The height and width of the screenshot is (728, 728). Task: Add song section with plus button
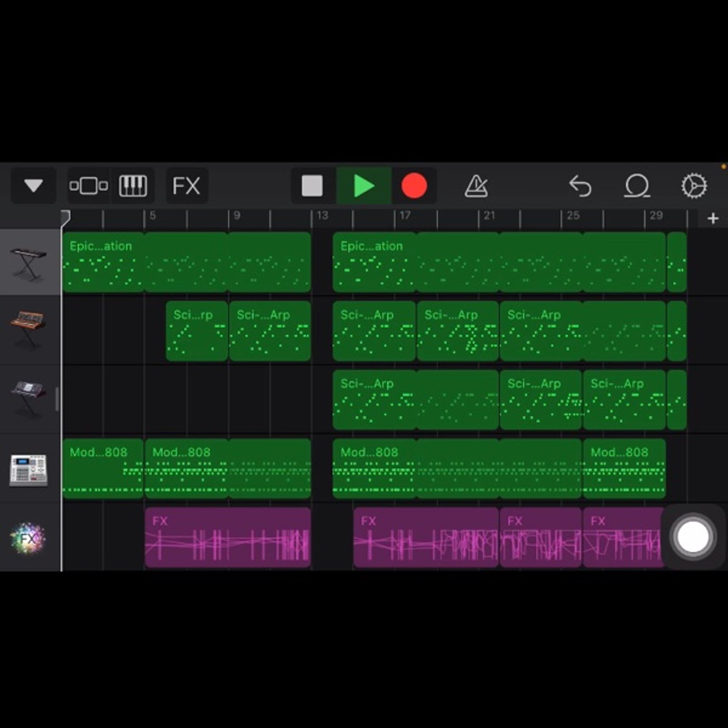point(713,218)
